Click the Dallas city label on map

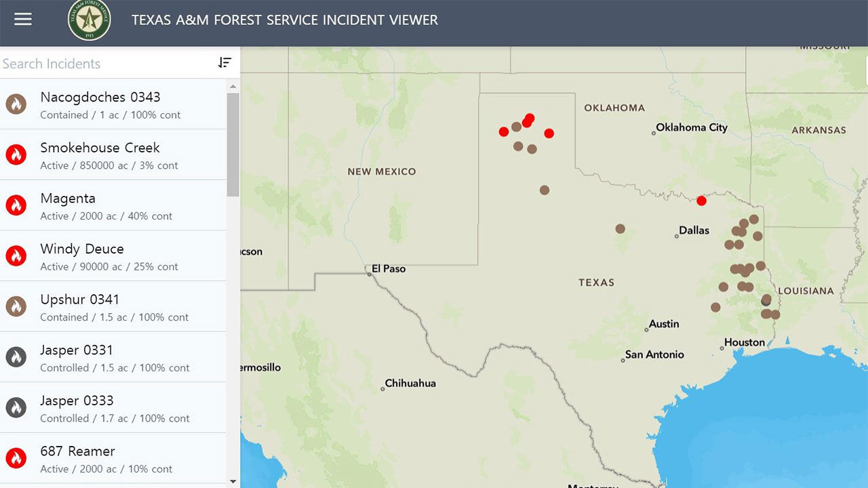point(694,230)
